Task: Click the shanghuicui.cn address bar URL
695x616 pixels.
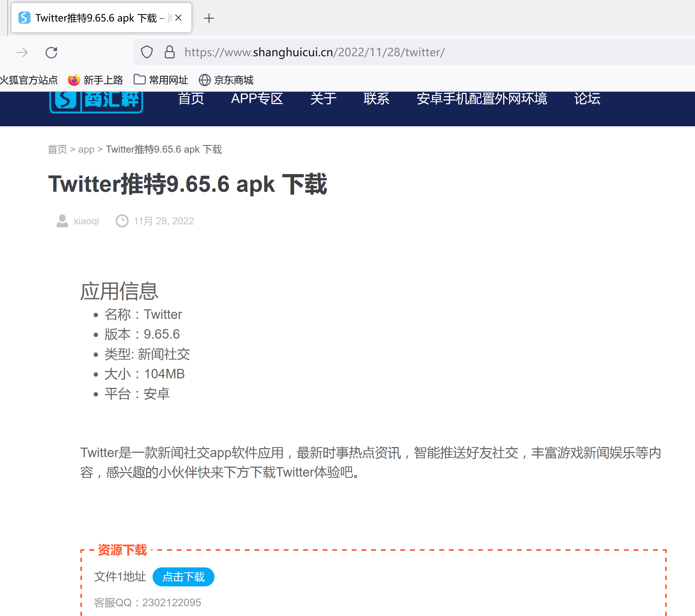Action: (315, 52)
